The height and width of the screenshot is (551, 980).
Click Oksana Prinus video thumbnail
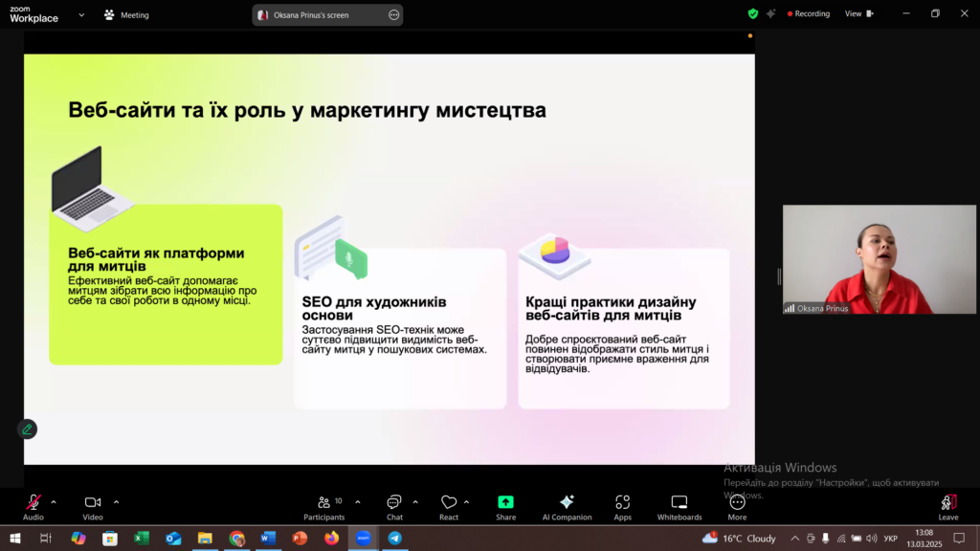click(x=879, y=259)
